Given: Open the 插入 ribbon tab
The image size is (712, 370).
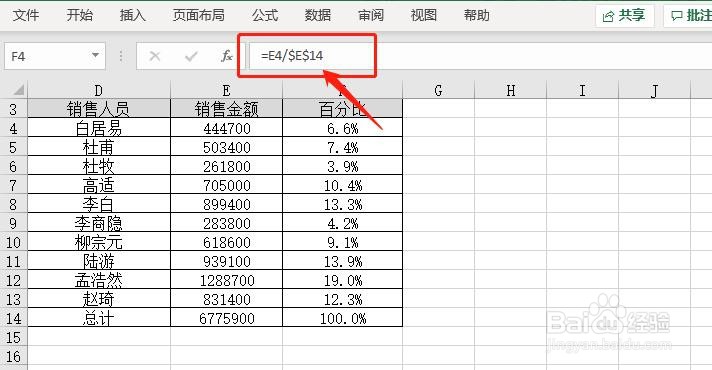Looking at the screenshot, I should coord(133,15).
